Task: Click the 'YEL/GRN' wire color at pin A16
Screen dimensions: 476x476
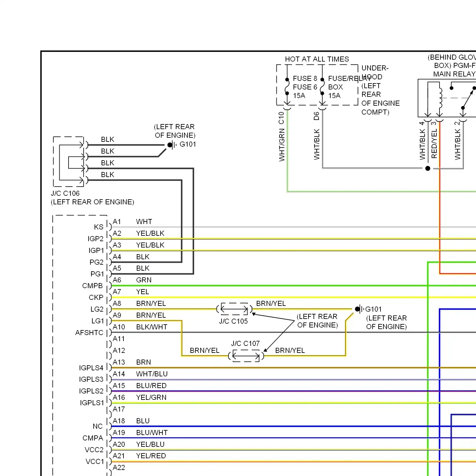Action: coord(151,398)
